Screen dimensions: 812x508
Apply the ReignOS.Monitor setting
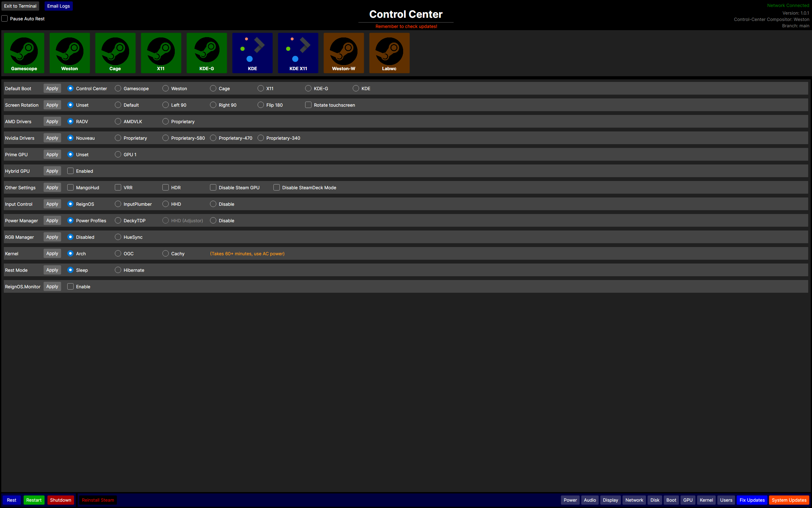point(52,287)
